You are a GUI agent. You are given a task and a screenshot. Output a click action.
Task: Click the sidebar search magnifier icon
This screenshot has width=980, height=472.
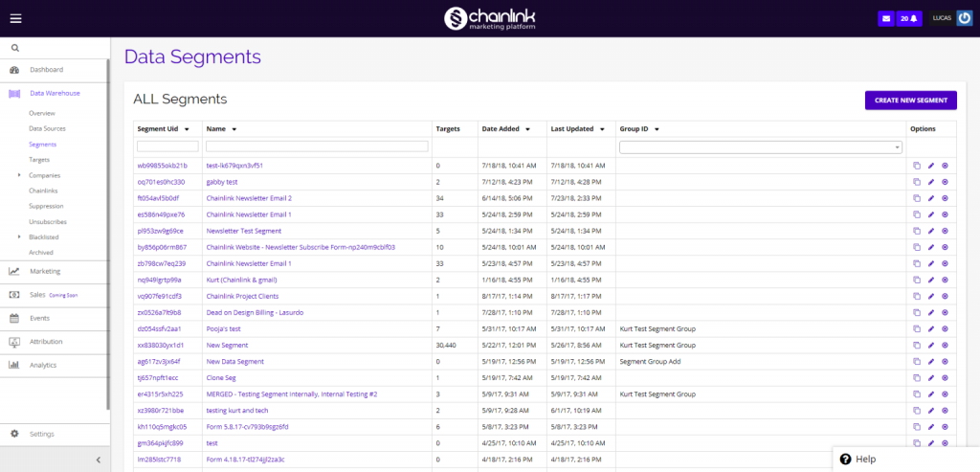15,48
